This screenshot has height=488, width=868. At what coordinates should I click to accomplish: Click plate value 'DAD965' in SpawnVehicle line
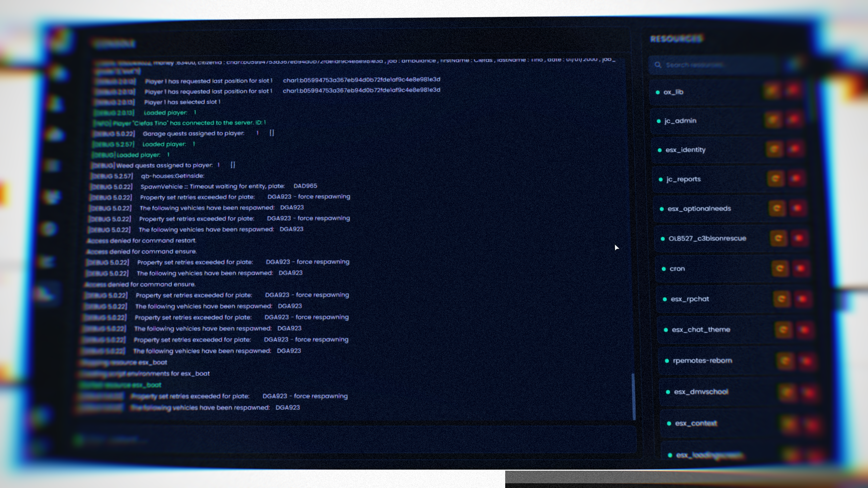click(x=305, y=186)
